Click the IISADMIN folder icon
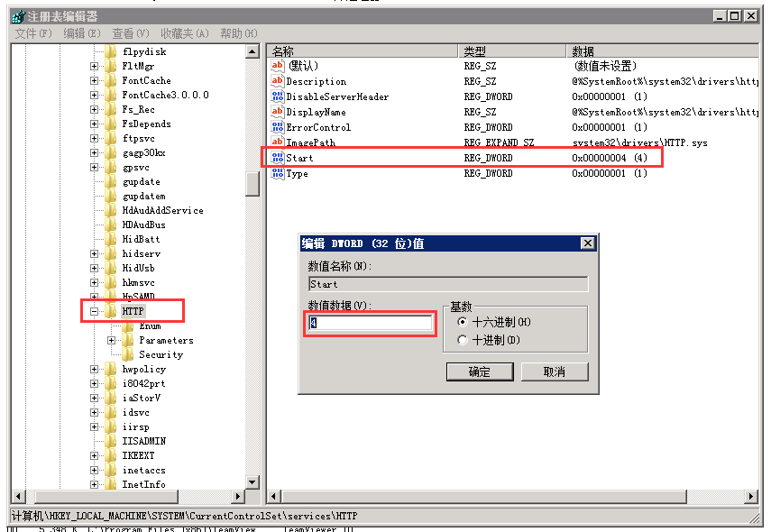 pos(111,441)
